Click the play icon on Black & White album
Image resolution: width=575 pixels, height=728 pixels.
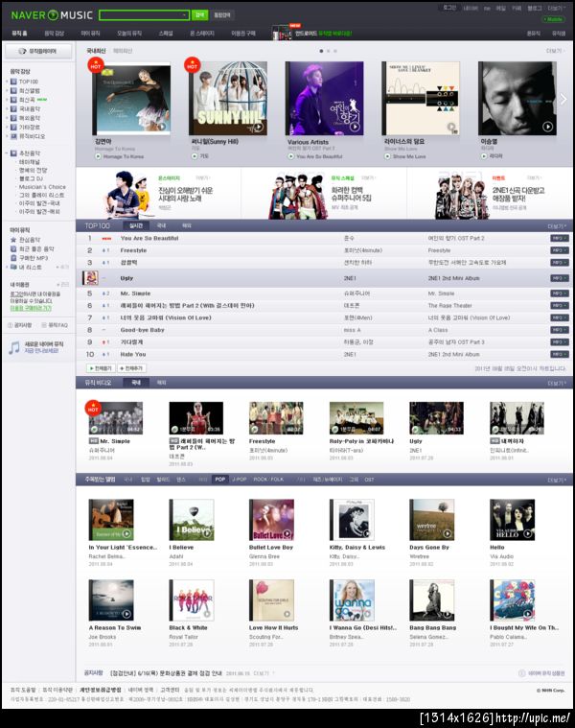coord(207,614)
